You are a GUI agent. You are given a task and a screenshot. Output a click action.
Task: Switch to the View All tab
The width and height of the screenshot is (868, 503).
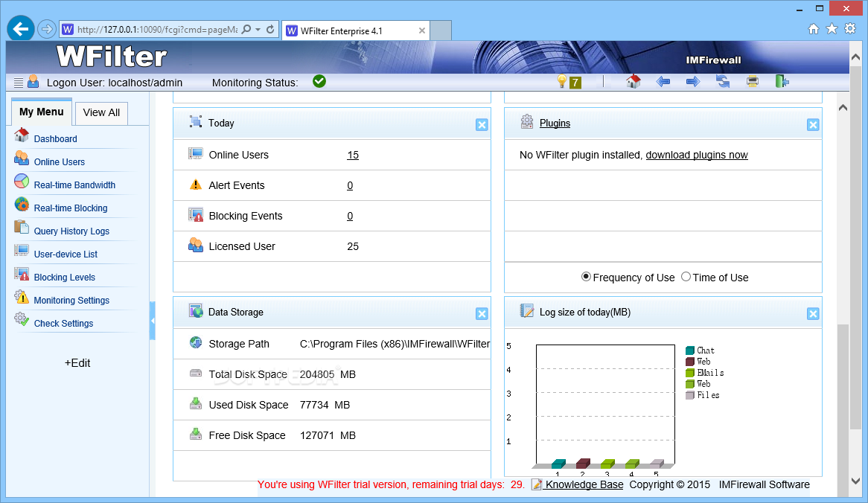(101, 112)
